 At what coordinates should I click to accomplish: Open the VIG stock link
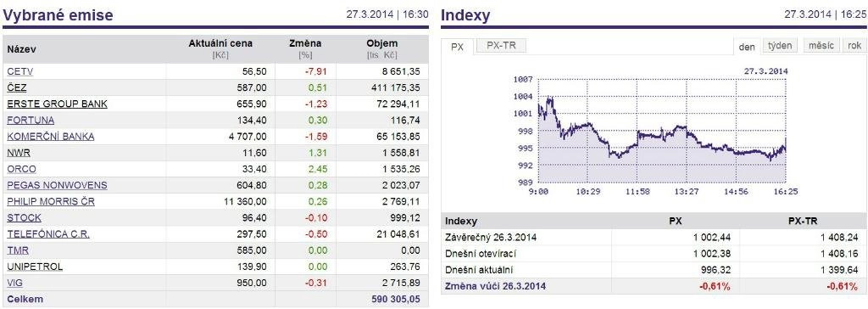coord(15,283)
